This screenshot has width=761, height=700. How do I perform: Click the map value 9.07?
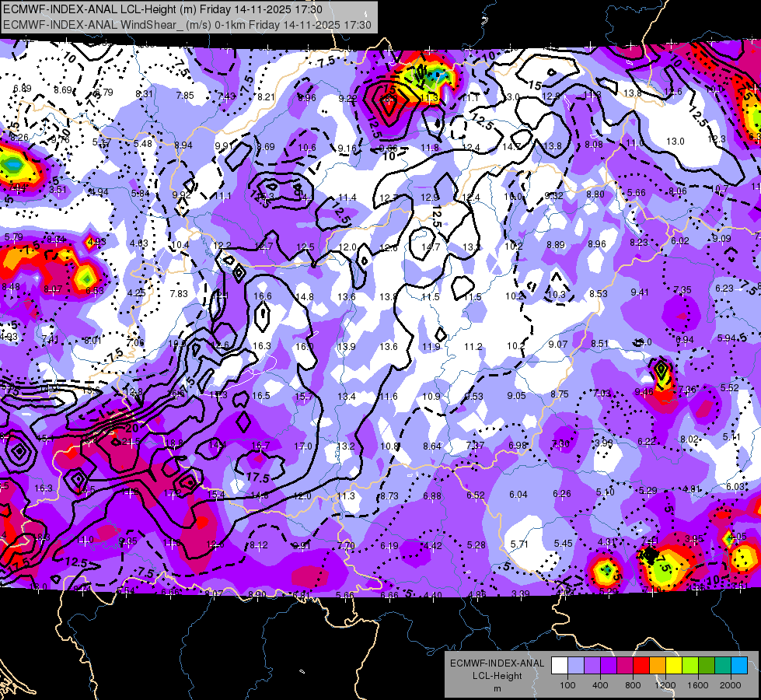click(558, 344)
